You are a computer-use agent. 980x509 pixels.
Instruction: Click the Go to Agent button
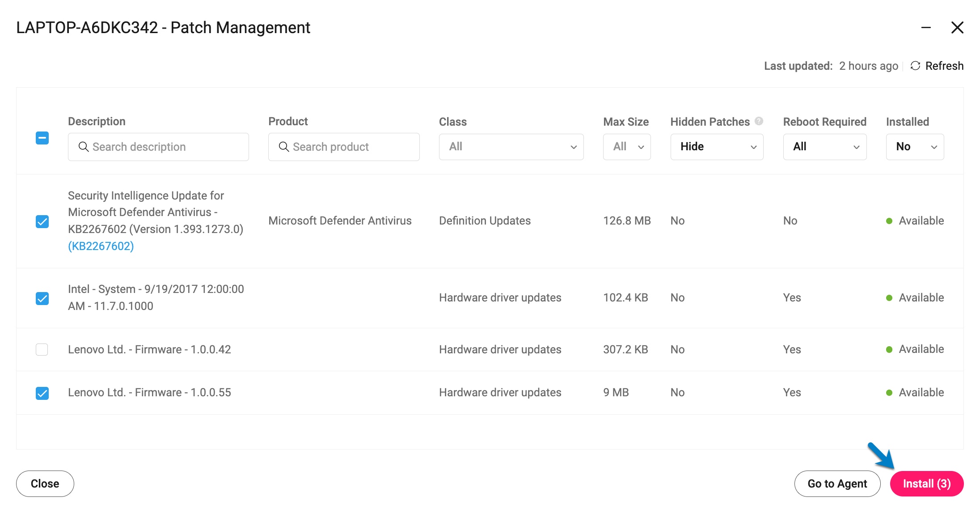click(x=837, y=484)
